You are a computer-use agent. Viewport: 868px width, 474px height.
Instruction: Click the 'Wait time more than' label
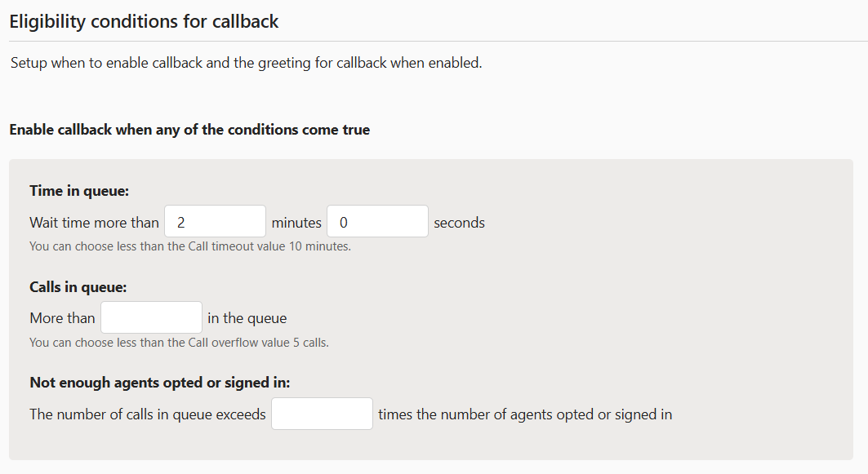coord(94,223)
